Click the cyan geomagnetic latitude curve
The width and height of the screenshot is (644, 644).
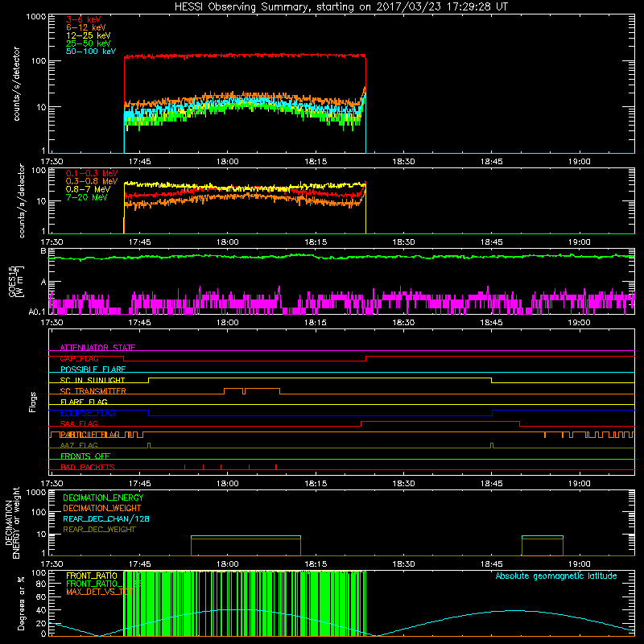coord(341,622)
